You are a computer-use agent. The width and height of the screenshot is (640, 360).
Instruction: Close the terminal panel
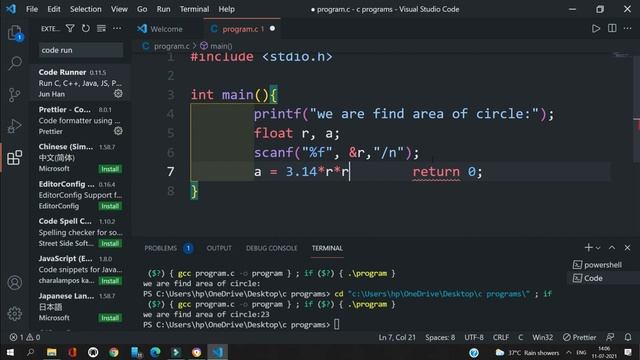coord(627,247)
